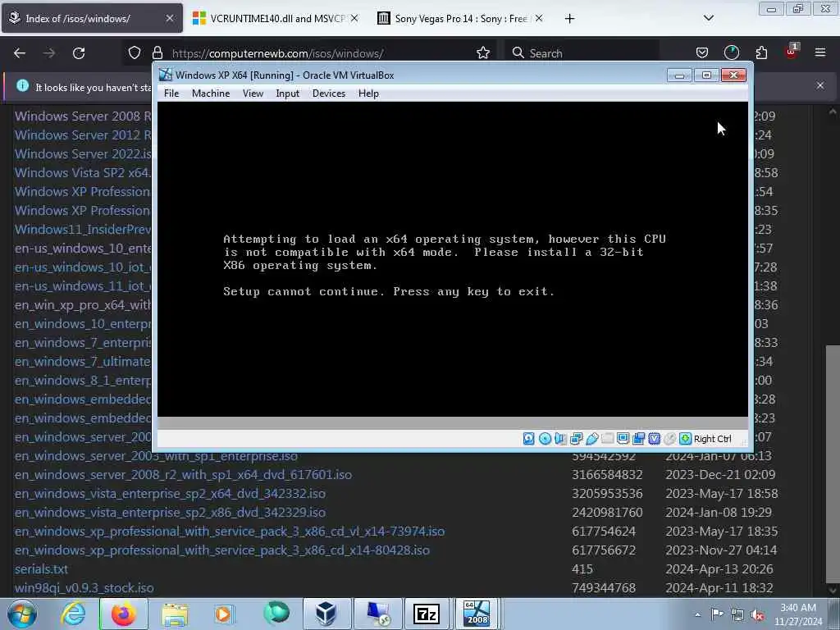This screenshot has width=840, height=630.
Task: Go back in Firefox
Action: pos(20,53)
